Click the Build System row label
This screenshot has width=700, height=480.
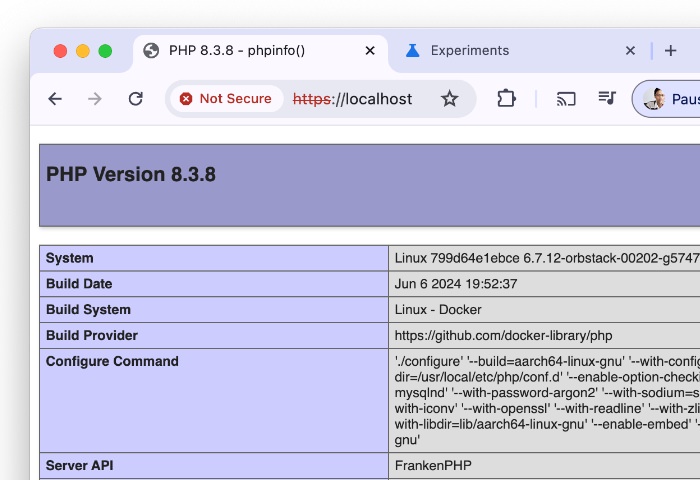pyautogui.click(x=88, y=309)
